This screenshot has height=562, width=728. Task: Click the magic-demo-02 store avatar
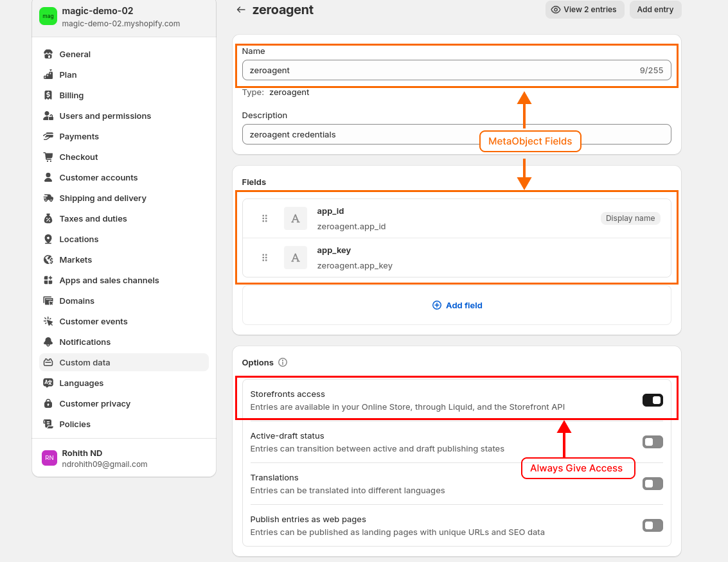tap(48, 16)
